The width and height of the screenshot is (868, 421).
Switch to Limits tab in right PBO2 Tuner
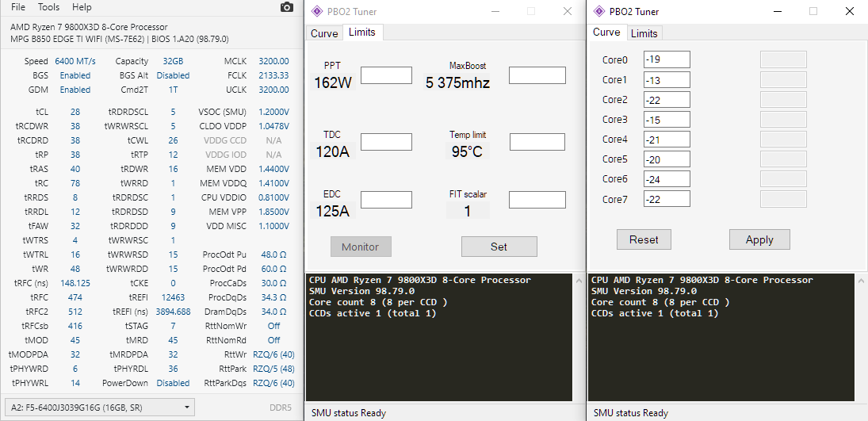click(644, 33)
